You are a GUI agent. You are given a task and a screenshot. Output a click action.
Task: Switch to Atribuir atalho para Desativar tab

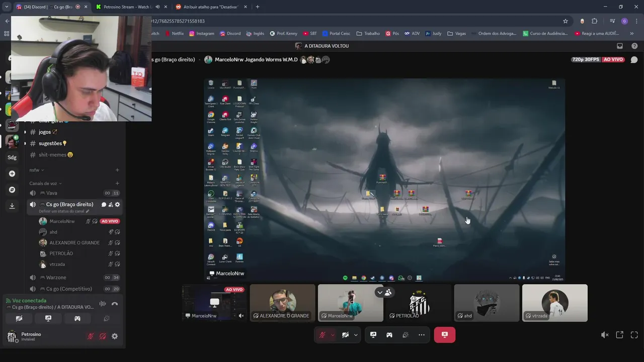tap(211, 7)
